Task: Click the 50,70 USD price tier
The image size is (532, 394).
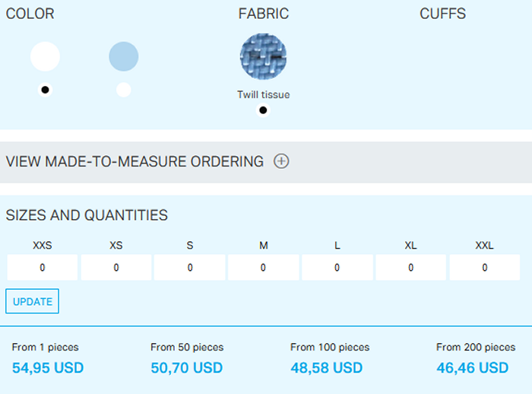Action: (187, 368)
